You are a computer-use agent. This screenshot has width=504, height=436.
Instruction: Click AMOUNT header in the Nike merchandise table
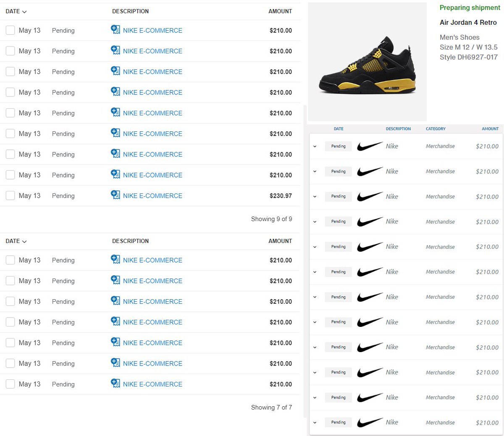tap(490, 129)
